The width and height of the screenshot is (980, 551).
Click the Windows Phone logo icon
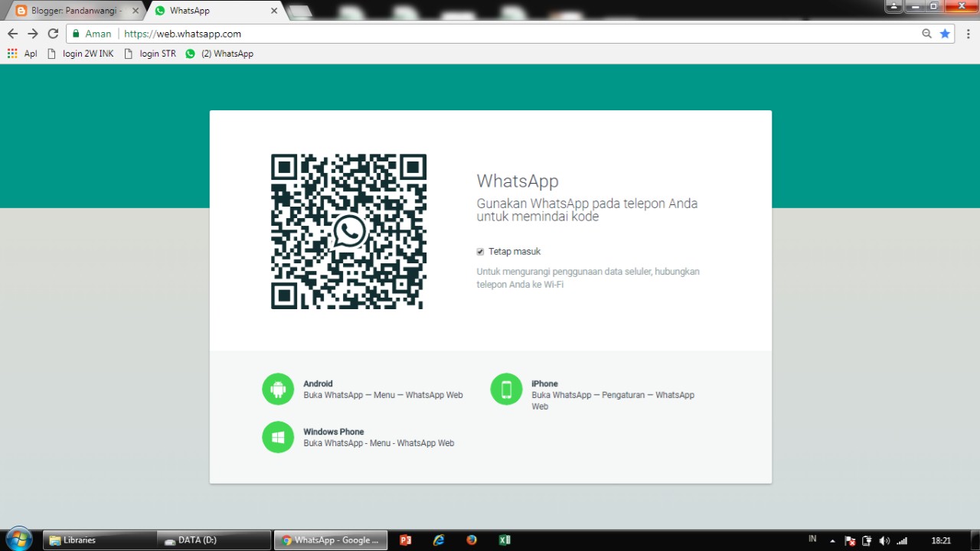pyautogui.click(x=278, y=437)
